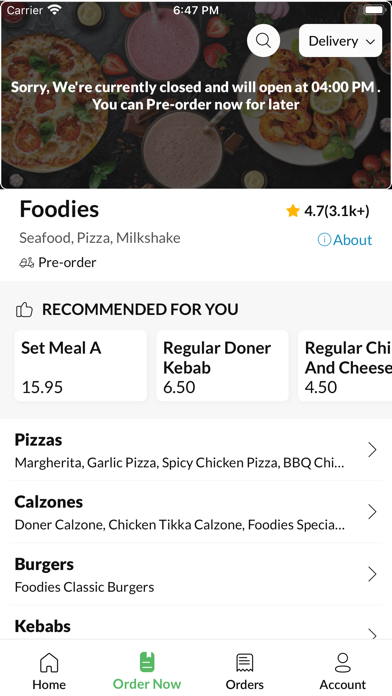Tap the search magnifier icon
The image size is (392, 696).
tap(263, 41)
